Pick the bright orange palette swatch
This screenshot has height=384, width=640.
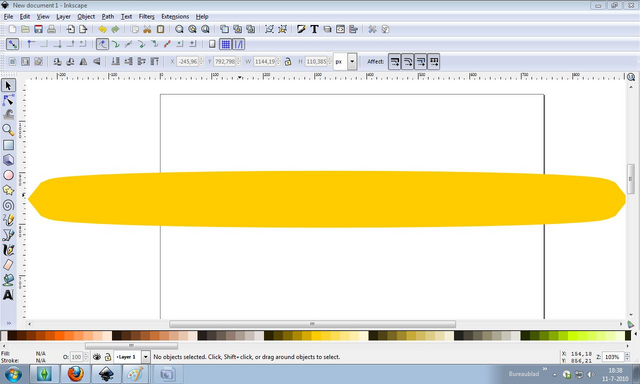pyautogui.click(x=59, y=336)
